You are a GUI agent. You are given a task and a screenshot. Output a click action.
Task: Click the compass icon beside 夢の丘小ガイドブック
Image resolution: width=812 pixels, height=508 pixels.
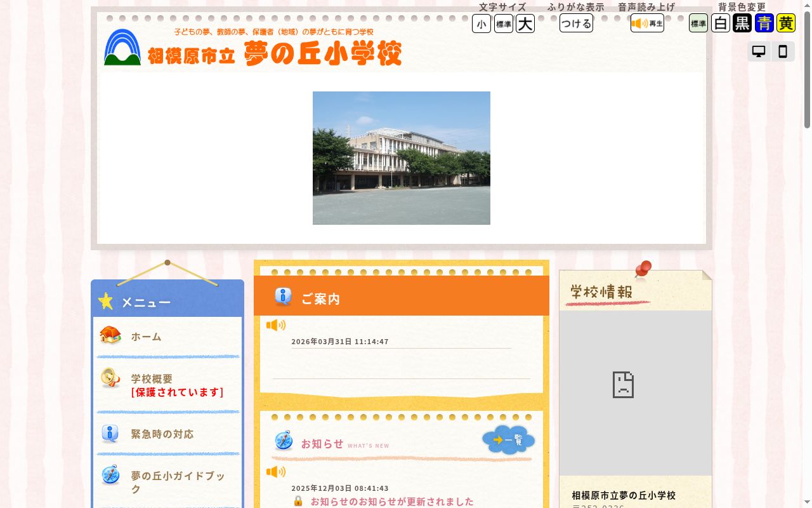tap(110, 475)
